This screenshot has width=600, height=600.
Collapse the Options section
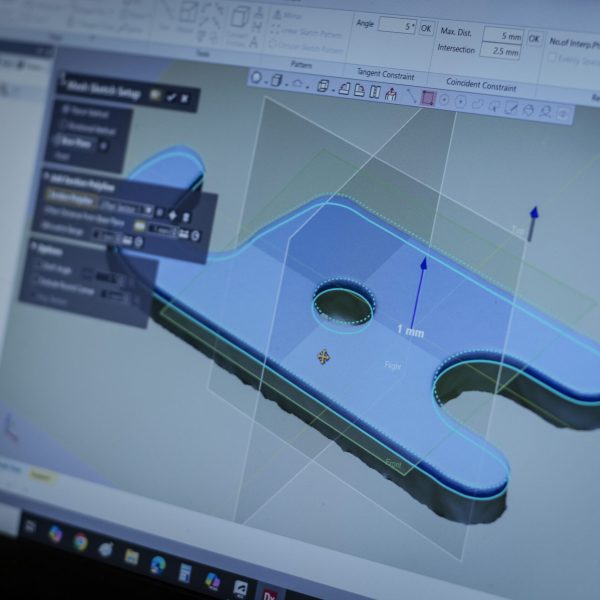tap(35, 247)
